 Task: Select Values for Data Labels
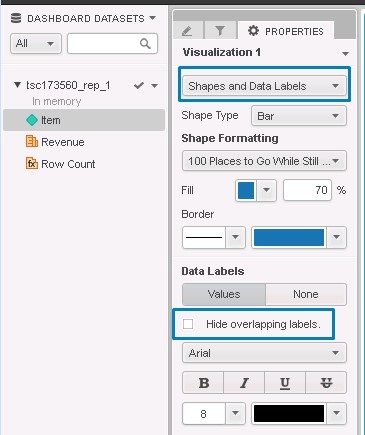pos(224,294)
